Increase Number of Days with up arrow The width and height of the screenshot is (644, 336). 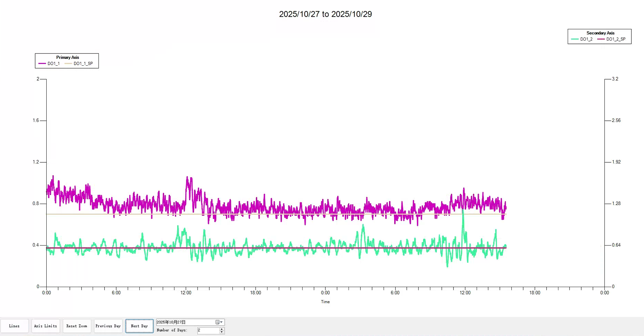222,329
